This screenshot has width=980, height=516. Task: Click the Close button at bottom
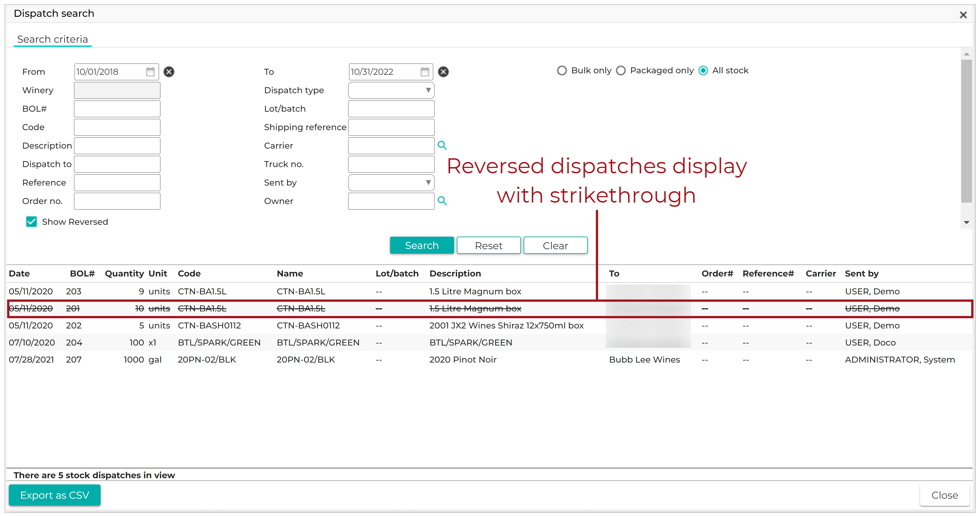click(944, 495)
